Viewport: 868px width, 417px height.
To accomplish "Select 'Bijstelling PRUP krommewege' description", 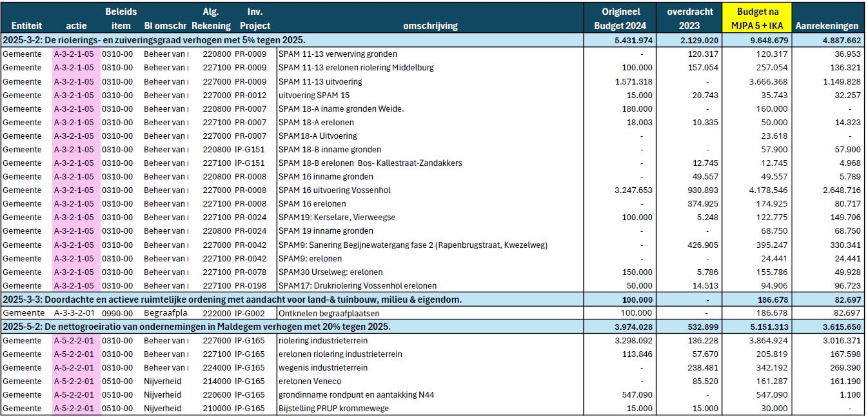I will pos(334,408).
